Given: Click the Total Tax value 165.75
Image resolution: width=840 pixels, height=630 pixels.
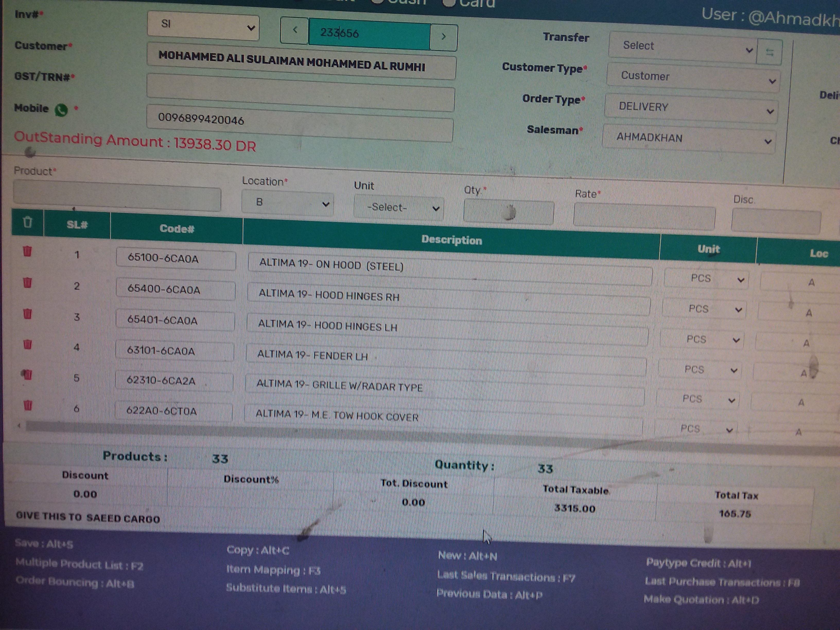Looking at the screenshot, I should 735,514.
